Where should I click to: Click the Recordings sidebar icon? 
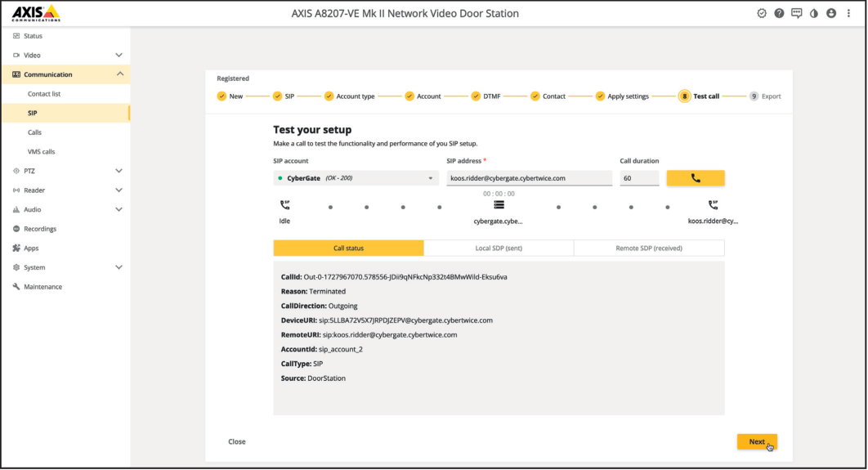tap(16, 229)
